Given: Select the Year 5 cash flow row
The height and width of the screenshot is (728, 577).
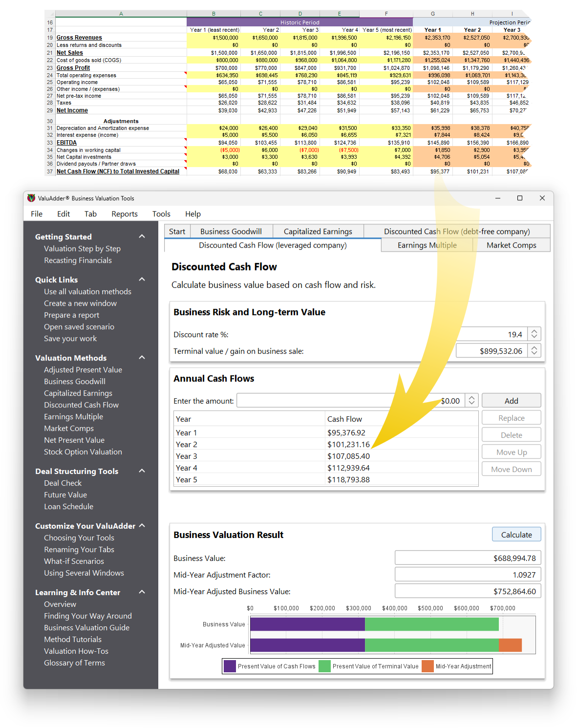Looking at the screenshot, I should pos(326,480).
